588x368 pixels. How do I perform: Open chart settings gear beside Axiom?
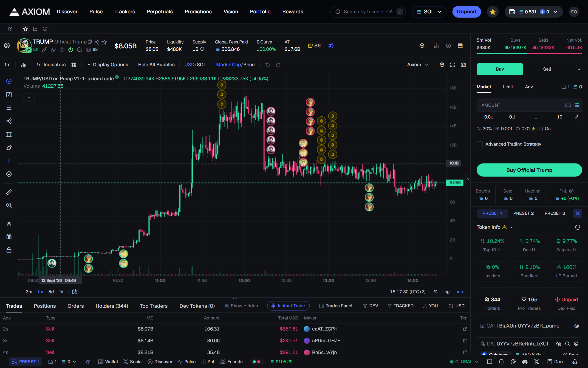(442, 65)
